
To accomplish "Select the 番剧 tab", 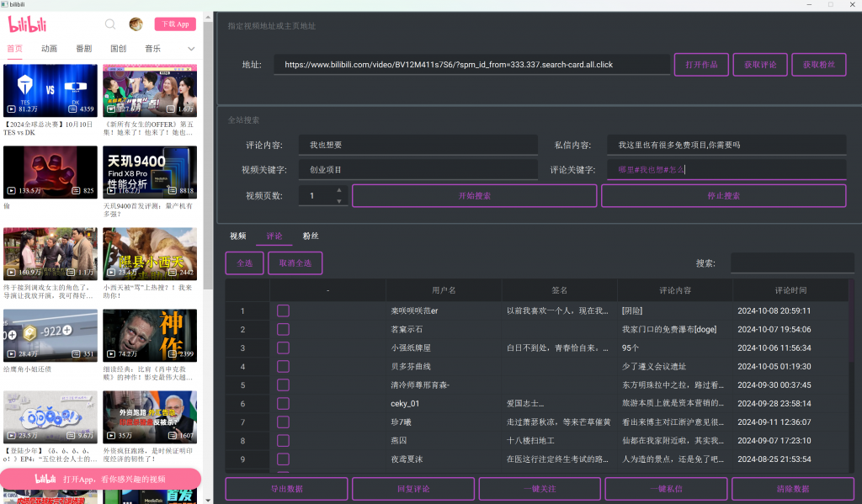I will tap(83, 48).
